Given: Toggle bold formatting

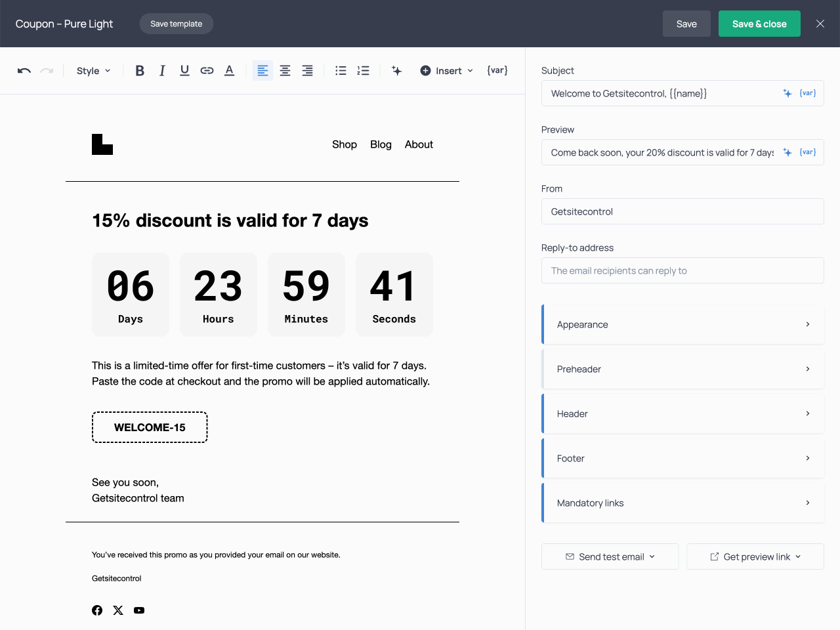Looking at the screenshot, I should tap(140, 71).
